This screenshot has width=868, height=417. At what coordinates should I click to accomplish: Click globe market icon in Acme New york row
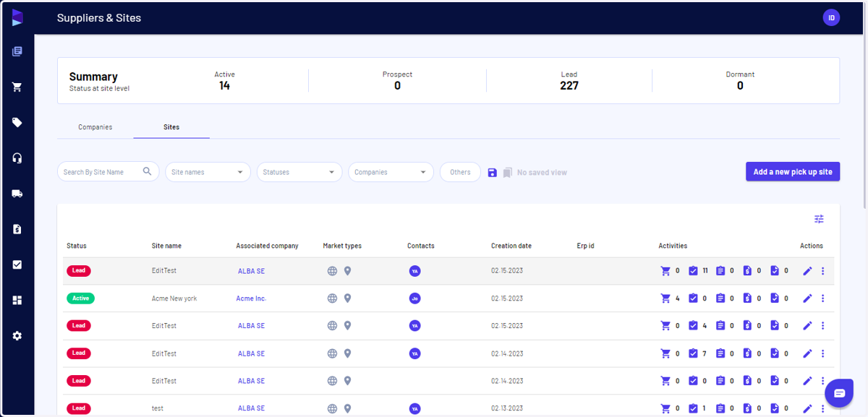pyautogui.click(x=332, y=298)
